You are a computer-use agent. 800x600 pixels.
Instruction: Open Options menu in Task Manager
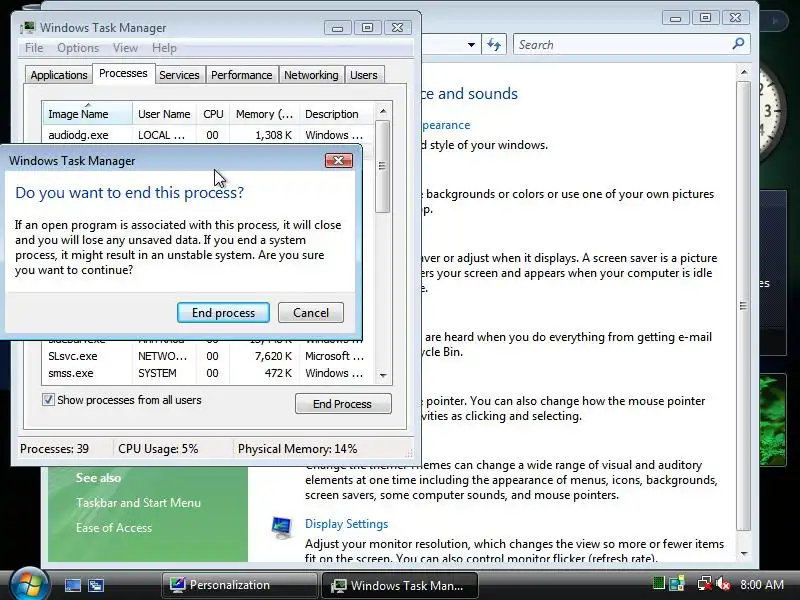tap(78, 48)
